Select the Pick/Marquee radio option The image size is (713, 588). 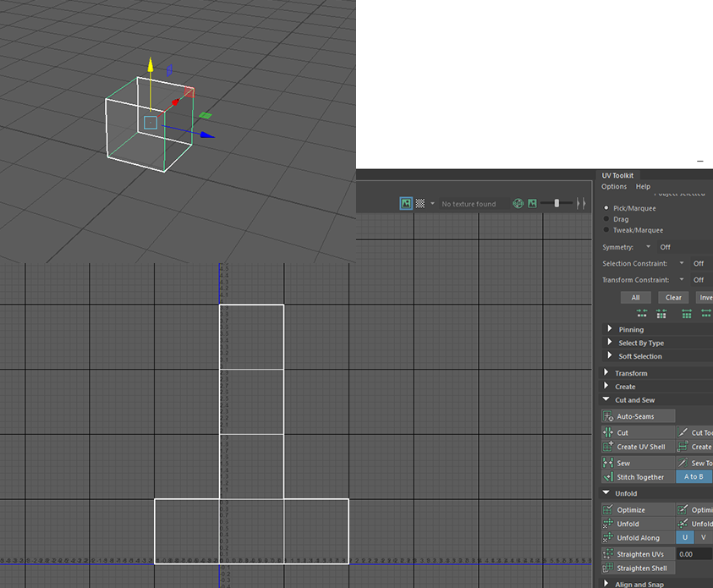606,208
